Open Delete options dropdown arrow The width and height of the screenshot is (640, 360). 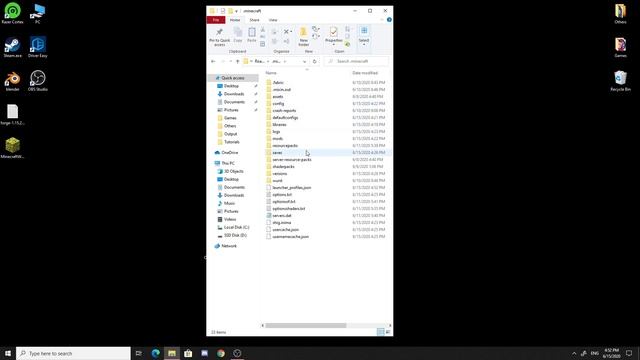(x=291, y=32)
